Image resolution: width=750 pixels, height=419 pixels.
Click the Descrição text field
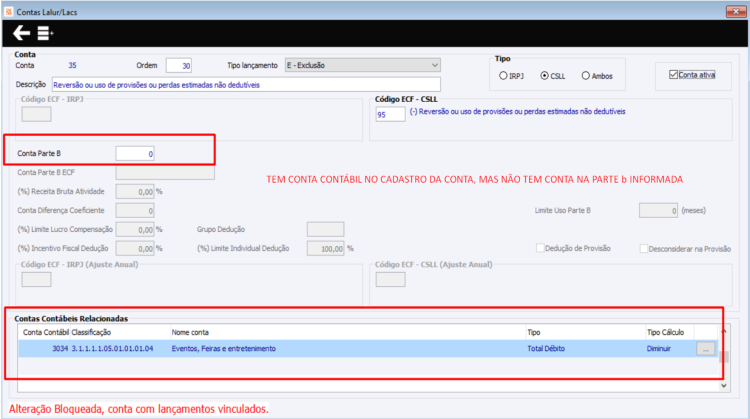[246, 85]
